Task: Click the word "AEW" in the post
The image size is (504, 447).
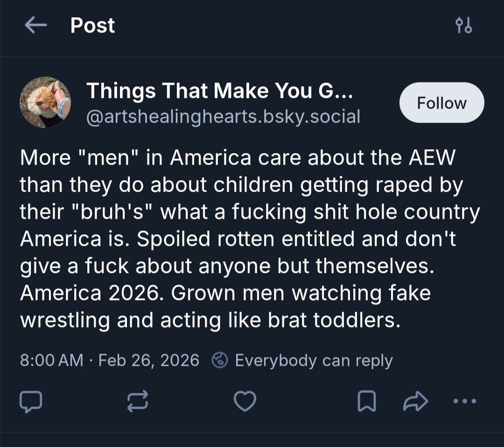Action: pos(431,158)
